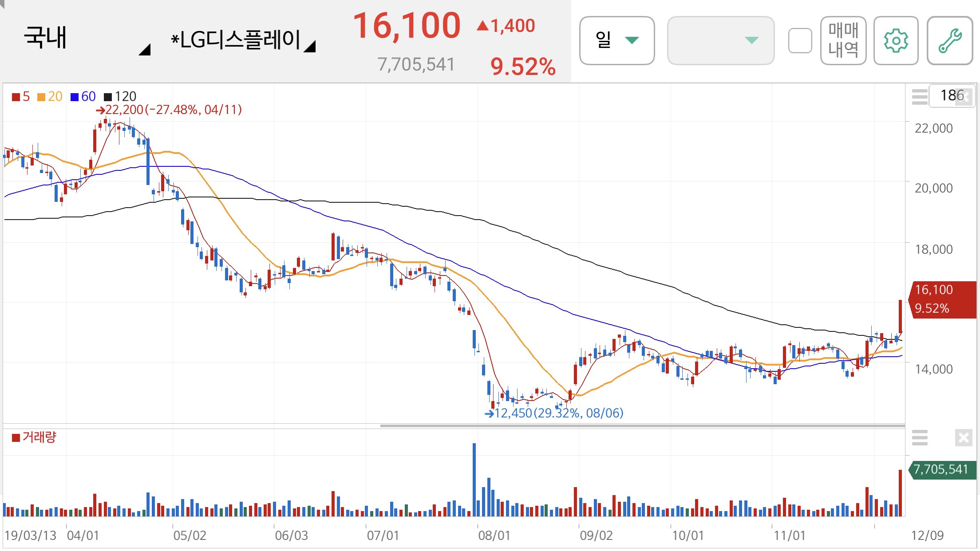Open the wrench tools button
Image resolution: width=980 pixels, height=551 pixels.
pos(950,41)
